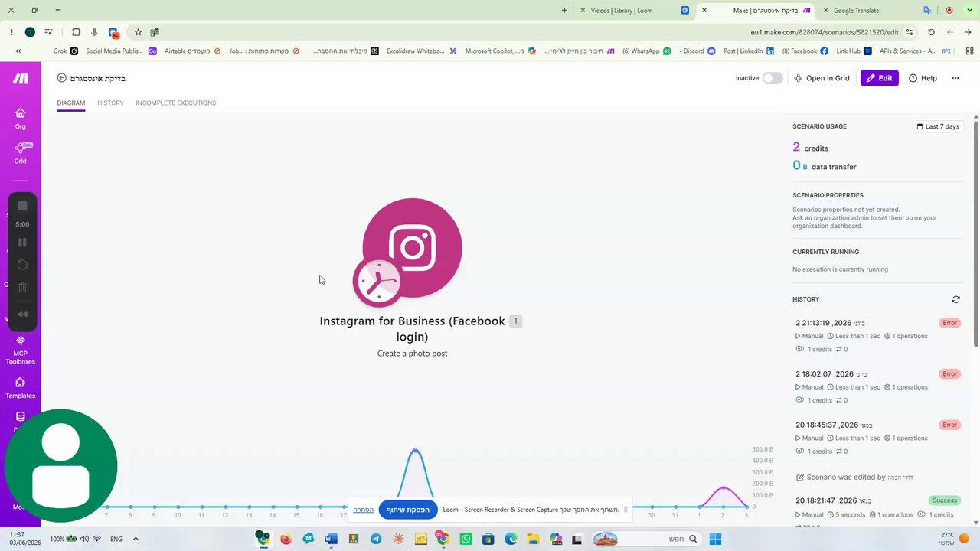Screen dimensions: 980x551
Task: Open the Last 7 days date range dropdown
Action: coord(938,126)
